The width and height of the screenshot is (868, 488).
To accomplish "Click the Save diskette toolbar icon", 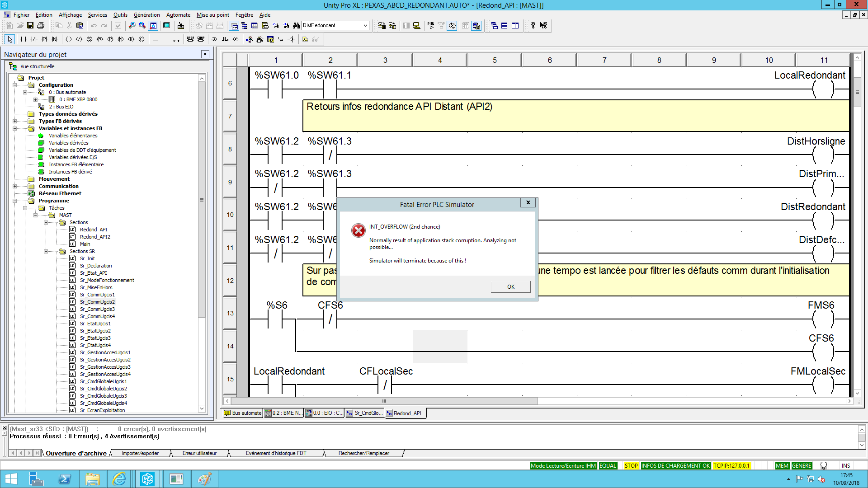I will coord(30,26).
